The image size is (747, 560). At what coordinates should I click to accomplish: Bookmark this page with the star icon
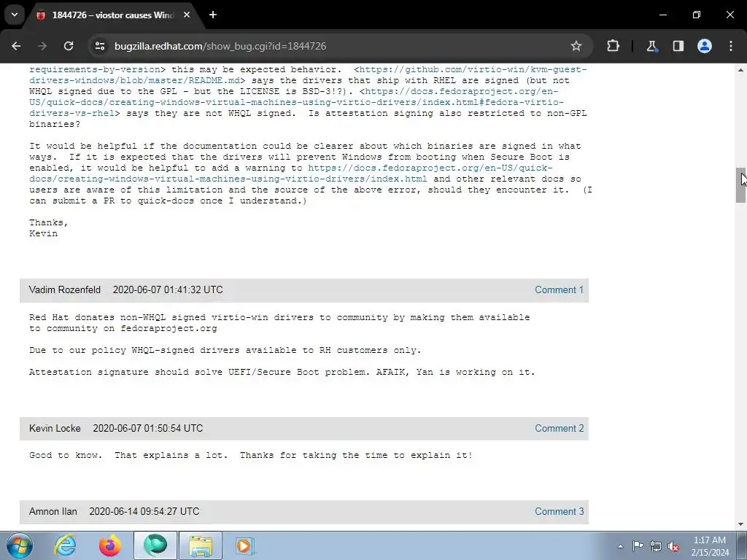[576, 46]
